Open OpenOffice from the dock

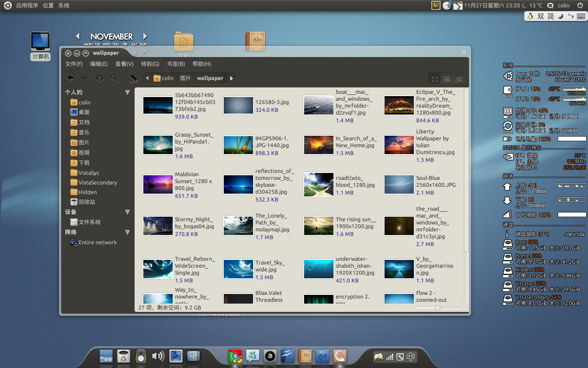pos(288,356)
